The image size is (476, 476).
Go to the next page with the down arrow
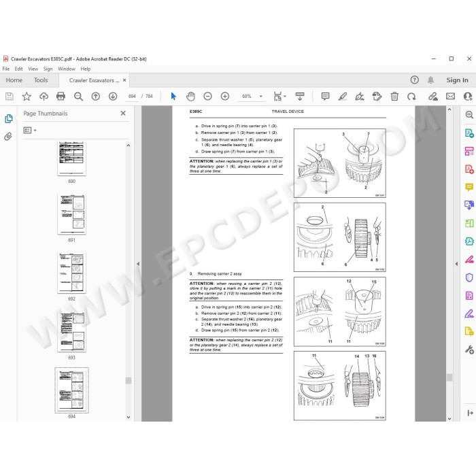113,97
